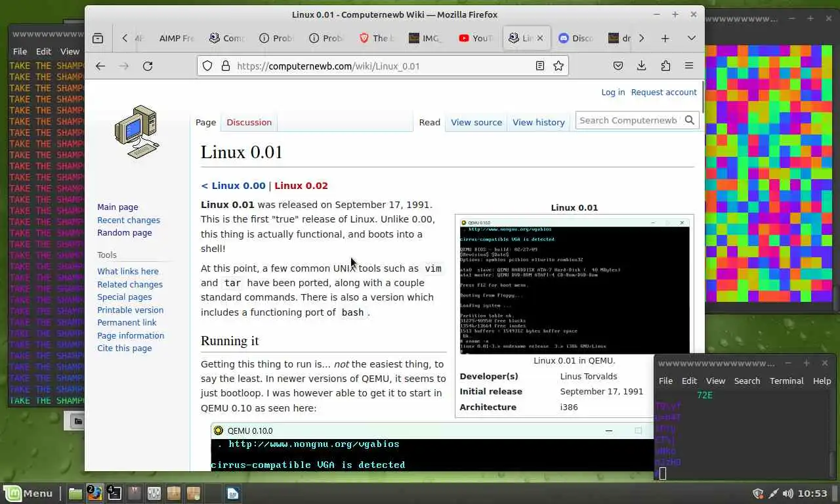Switch to the Discussion tab
The height and width of the screenshot is (504, 840).
tap(249, 122)
